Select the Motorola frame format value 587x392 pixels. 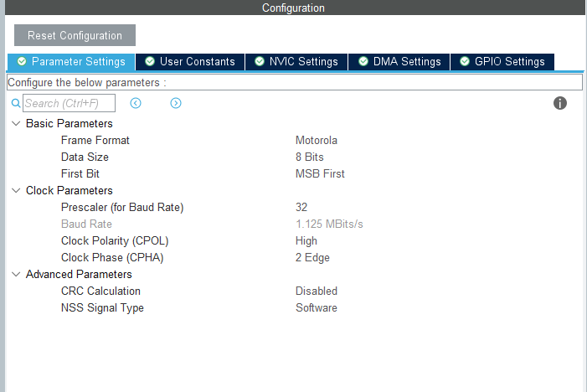pos(317,140)
